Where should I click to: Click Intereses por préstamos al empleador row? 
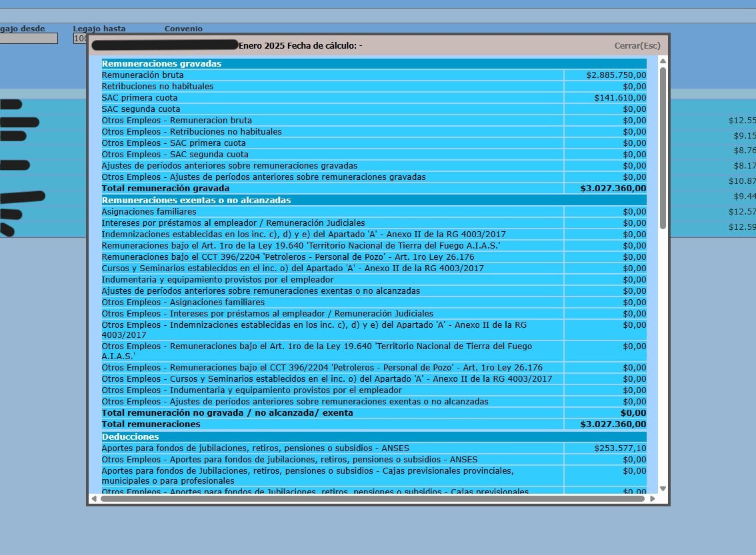[373, 223]
